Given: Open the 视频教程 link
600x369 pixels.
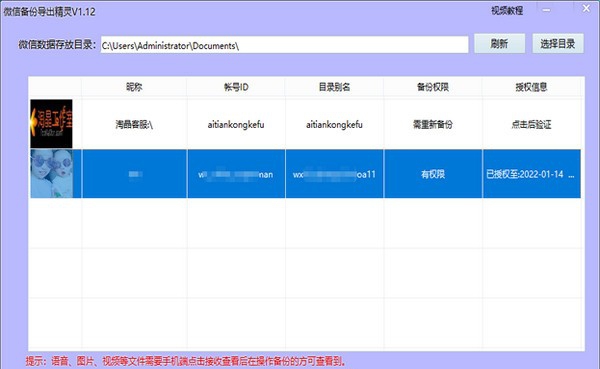Looking at the screenshot, I should click(x=507, y=11).
